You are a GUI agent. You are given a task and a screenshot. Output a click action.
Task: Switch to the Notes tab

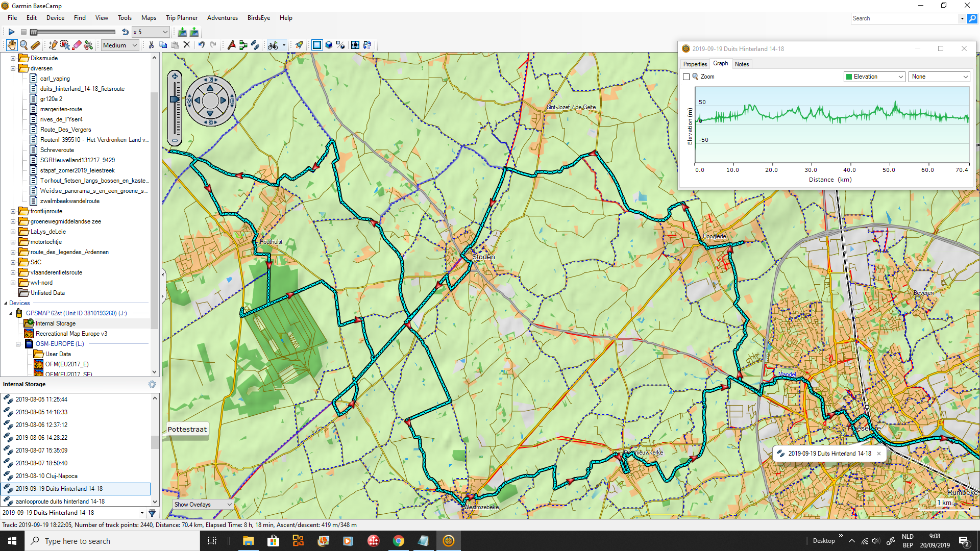[742, 64]
